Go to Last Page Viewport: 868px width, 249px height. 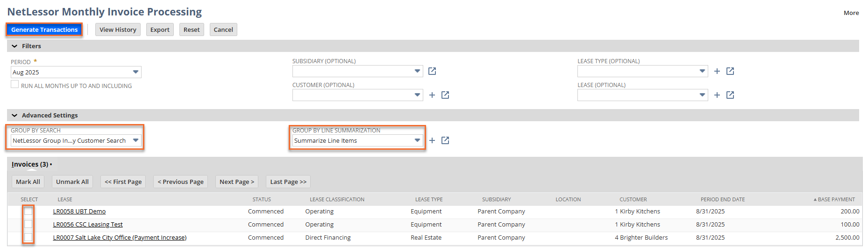288,182
